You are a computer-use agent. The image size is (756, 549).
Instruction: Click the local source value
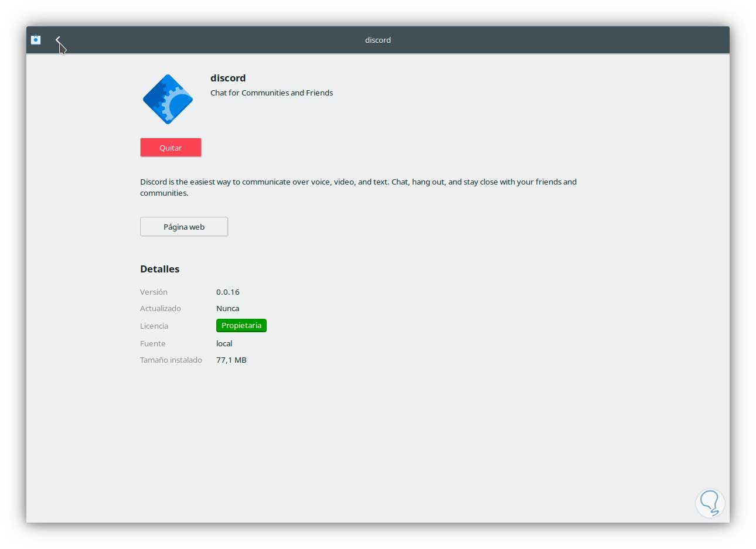click(224, 343)
